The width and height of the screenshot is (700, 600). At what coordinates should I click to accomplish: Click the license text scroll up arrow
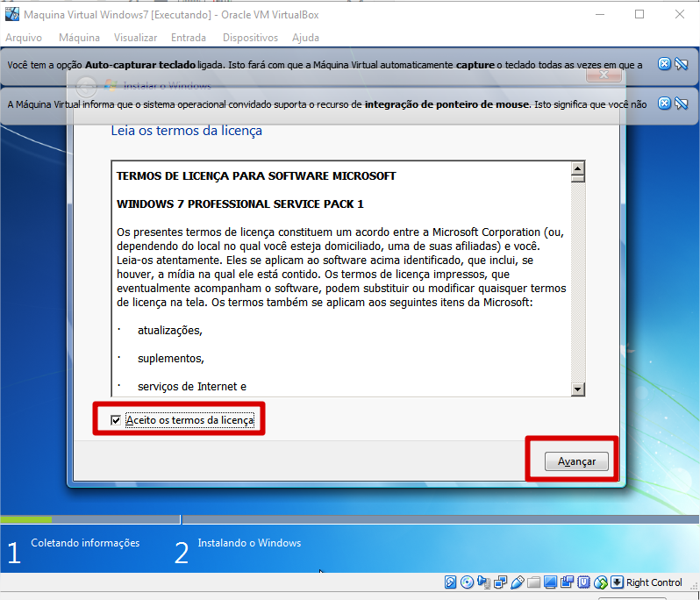coord(578,168)
